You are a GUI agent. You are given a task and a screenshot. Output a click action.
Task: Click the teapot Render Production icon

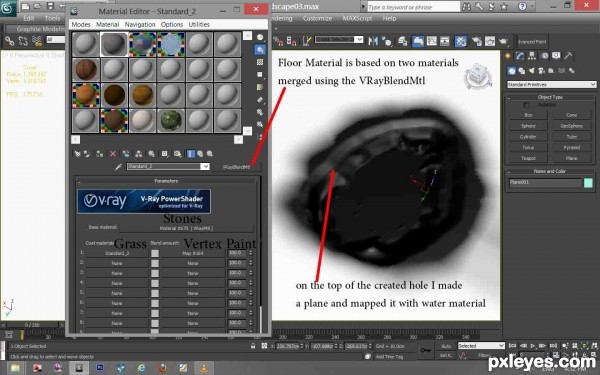tap(504, 41)
